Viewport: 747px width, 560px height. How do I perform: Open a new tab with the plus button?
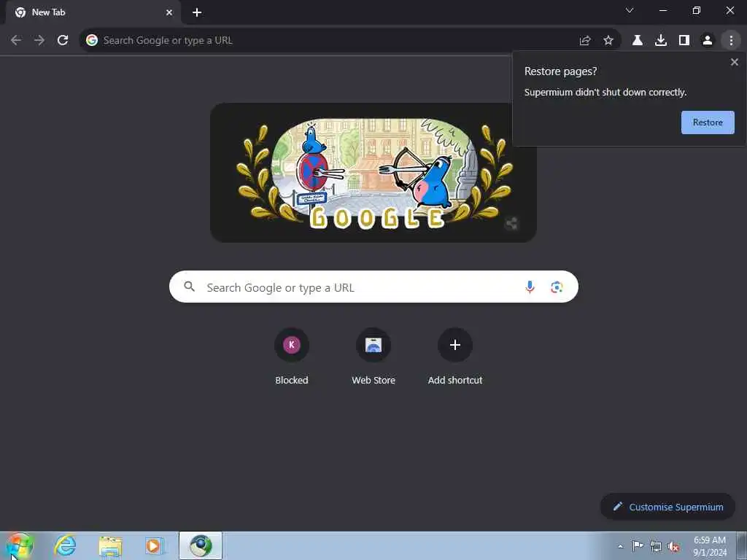click(197, 12)
